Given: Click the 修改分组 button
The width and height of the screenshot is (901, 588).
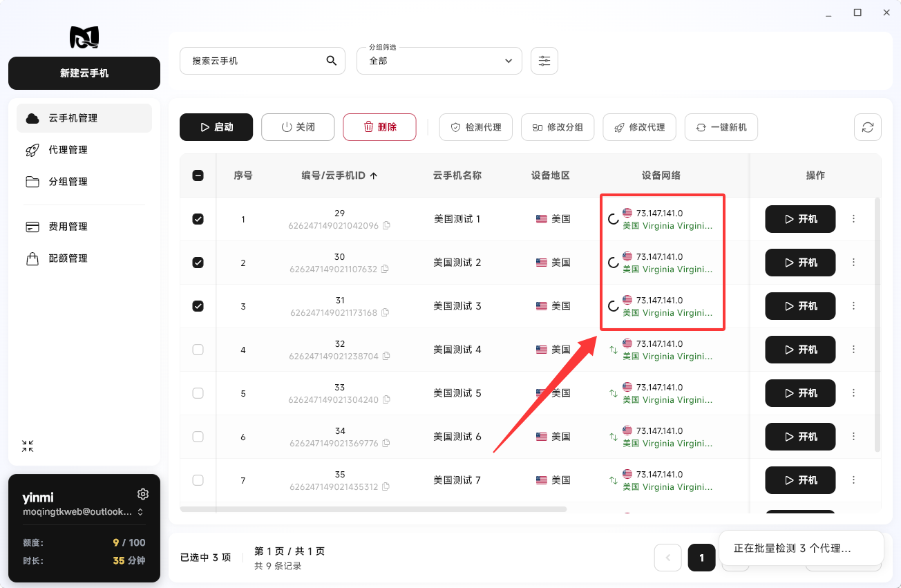Looking at the screenshot, I should click(558, 127).
